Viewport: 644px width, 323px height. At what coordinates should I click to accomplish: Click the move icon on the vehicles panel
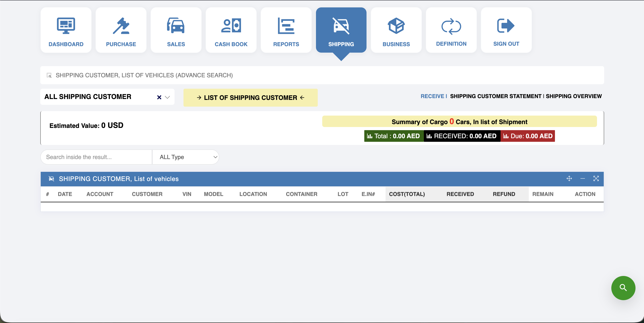point(569,179)
